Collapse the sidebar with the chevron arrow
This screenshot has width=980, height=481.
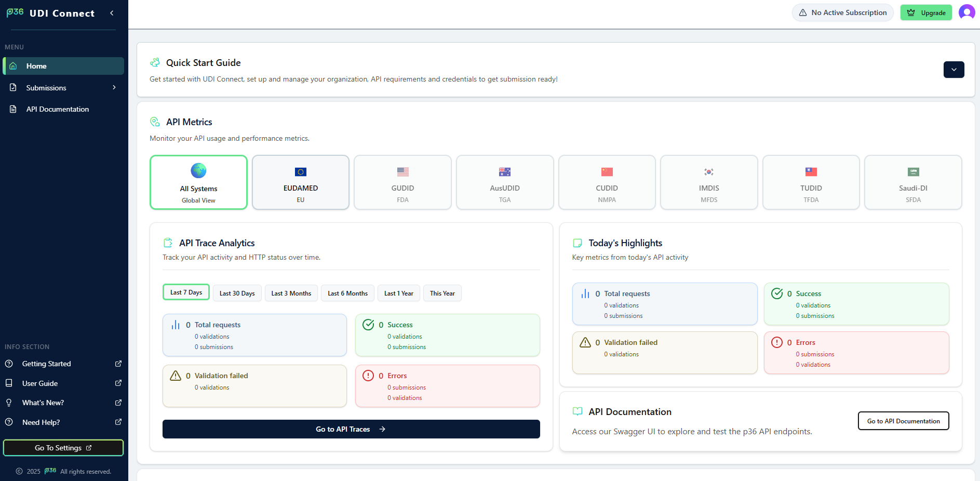(111, 13)
